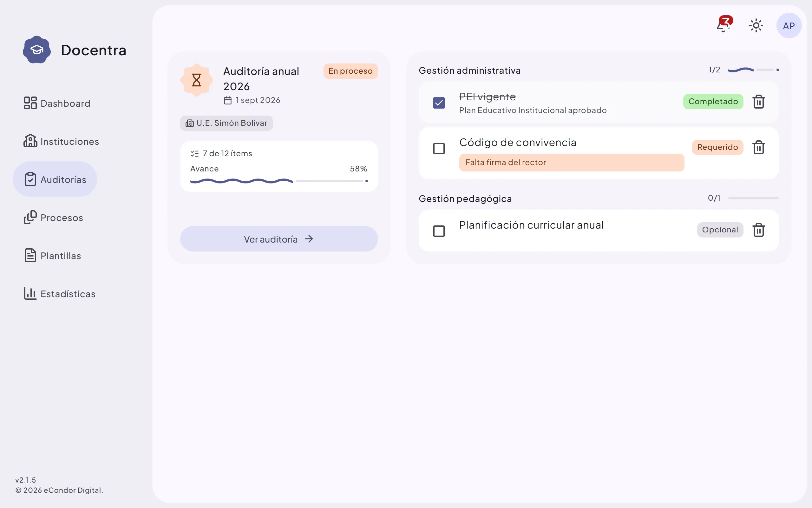Screen dimensions: 812x508
Task: Open Instituciones in the sidebar
Action: [62, 141]
